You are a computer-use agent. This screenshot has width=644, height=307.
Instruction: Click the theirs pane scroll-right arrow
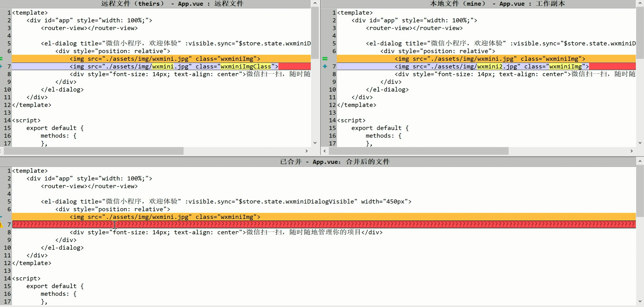click(307, 151)
